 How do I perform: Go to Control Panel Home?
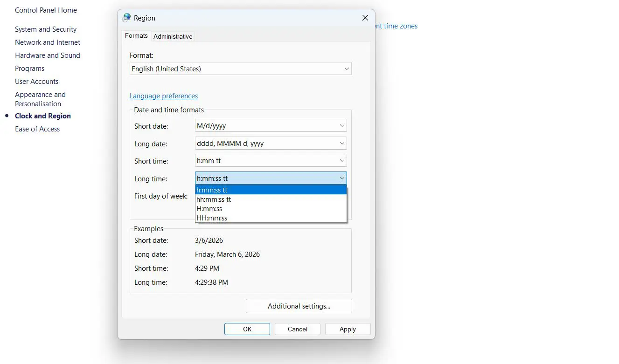(46, 10)
